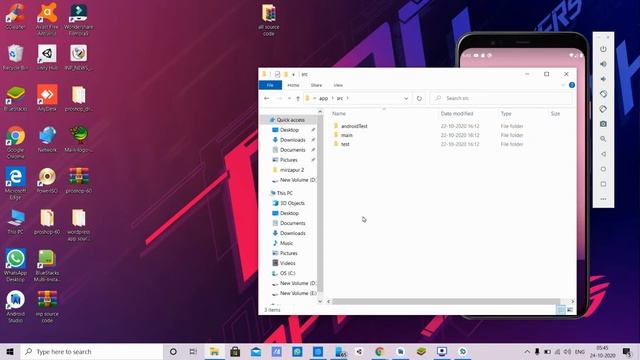Click the emulator zoom magnifier icon

[x=603, y=139]
